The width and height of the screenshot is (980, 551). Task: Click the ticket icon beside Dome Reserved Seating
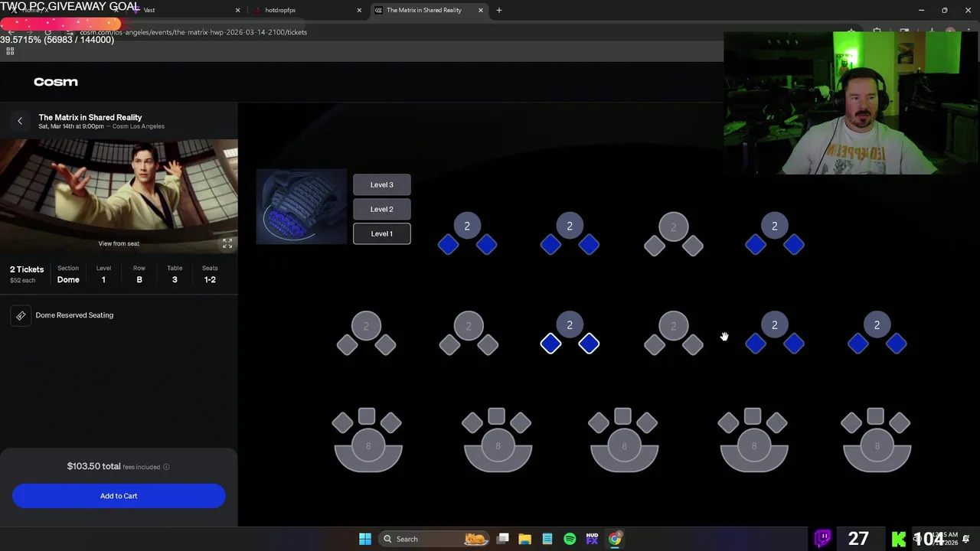[21, 315]
